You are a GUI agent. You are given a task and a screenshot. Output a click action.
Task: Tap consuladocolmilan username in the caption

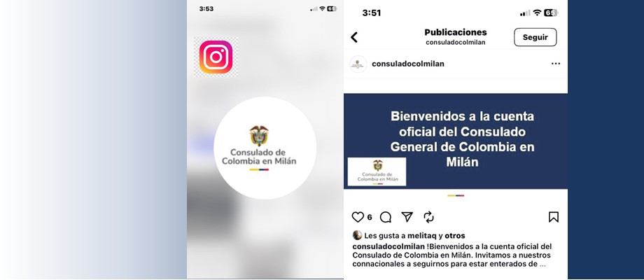pyautogui.click(x=388, y=246)
